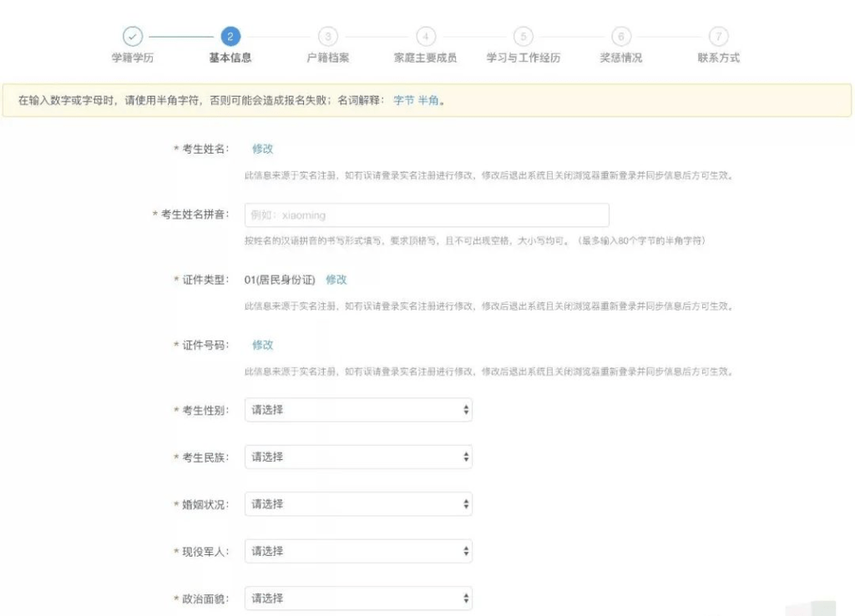The height and width of the screenshot is (616, 855).
Task: Click the step 7 circle above 联系方式
Action: click(x=720, y=38)
